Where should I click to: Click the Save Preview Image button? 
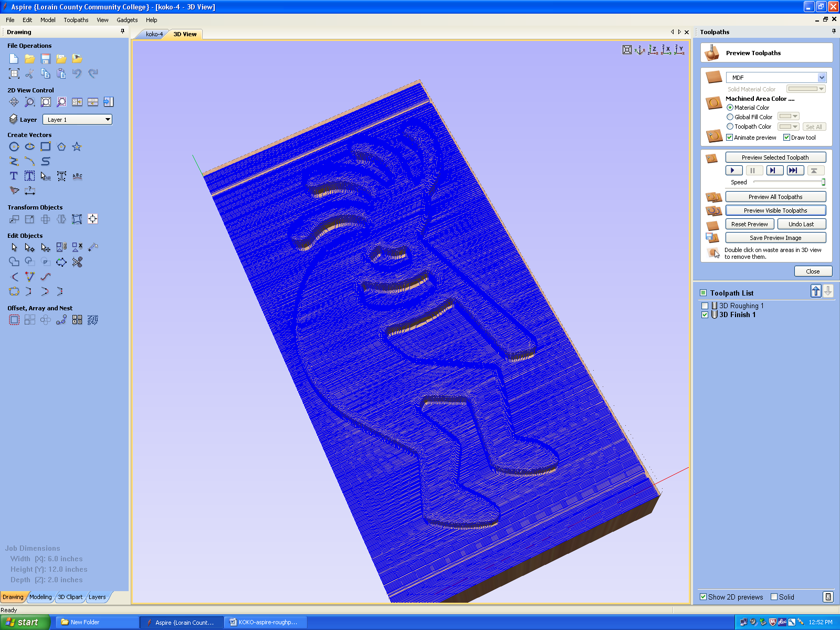coord(775,238)
